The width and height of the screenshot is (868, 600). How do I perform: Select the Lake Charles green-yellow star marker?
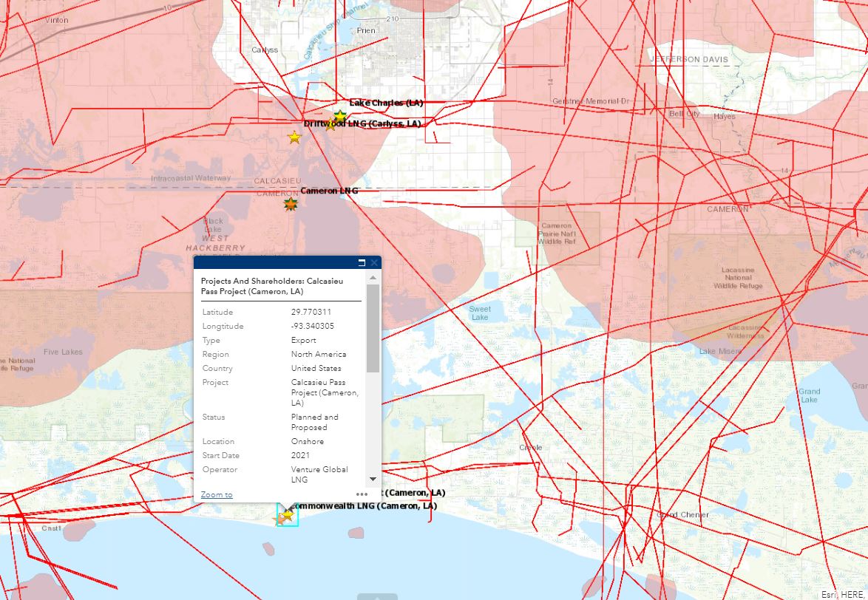pos(340,116)
